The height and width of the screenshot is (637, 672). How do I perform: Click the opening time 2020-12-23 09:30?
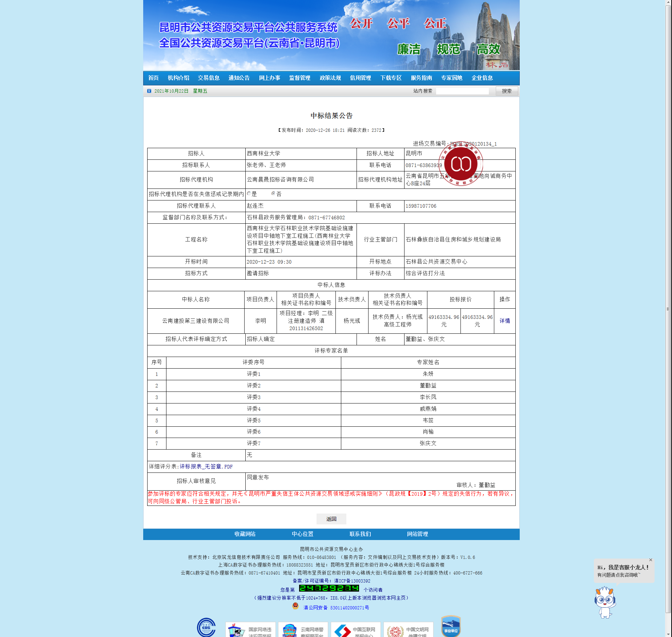(x=269, y=262)
